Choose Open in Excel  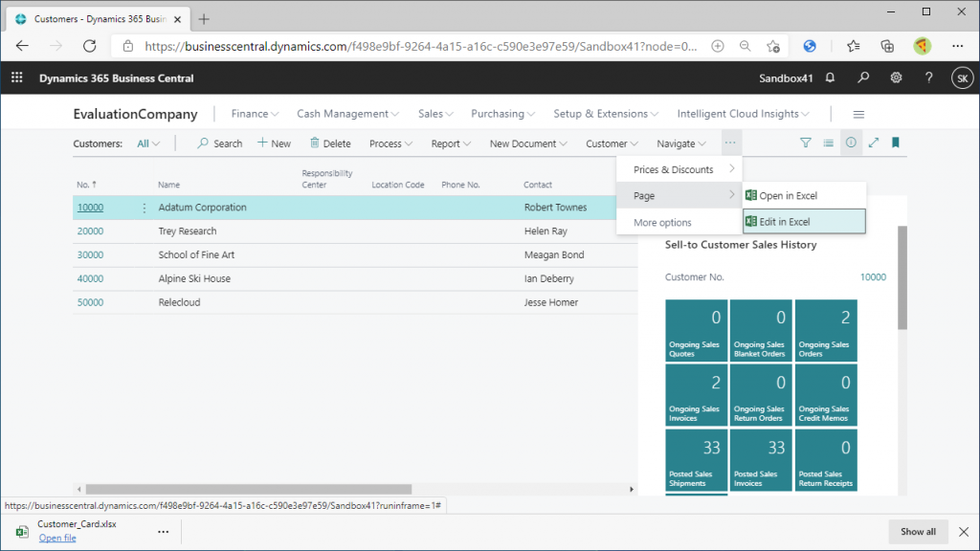[x=804, y=195]
